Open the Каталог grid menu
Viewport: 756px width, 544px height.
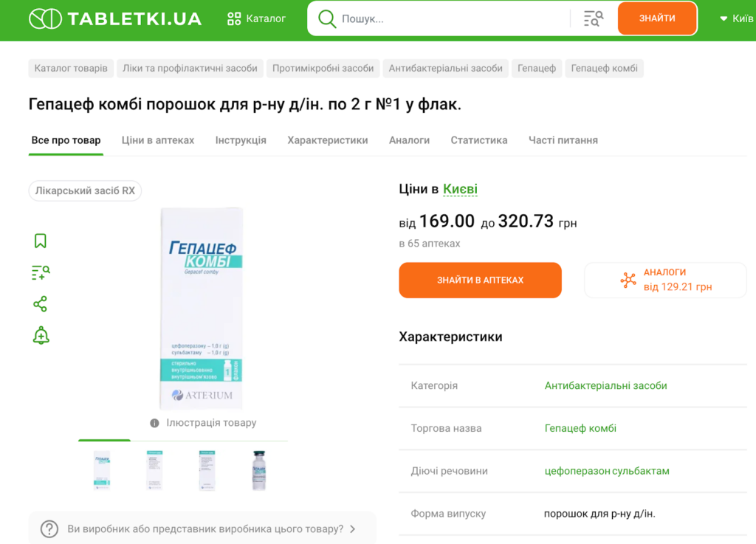(256, 18)
